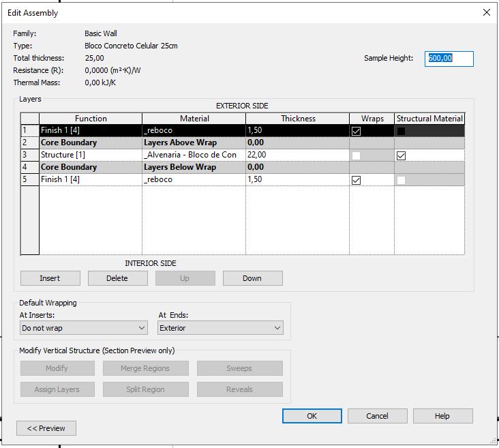Click _reboco material cell in row 5
The image size is (499, 448).
coord(194,179)
